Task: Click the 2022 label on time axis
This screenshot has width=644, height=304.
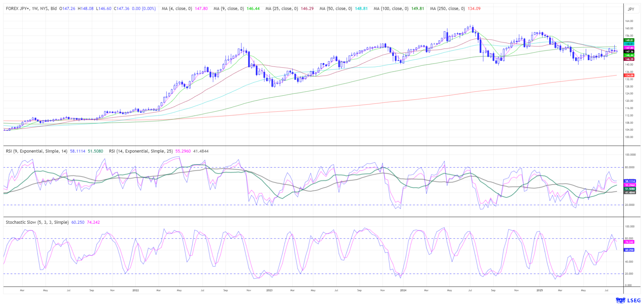Action: point(135,290)
